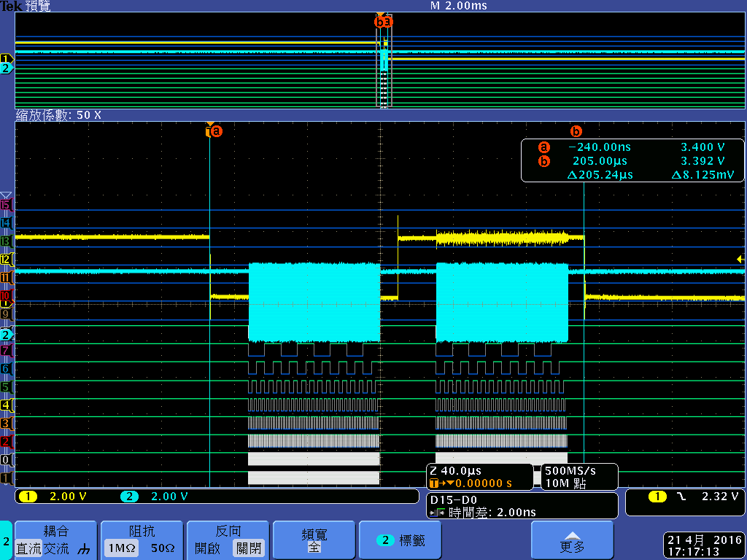Click cursor a marker in zoom view

[x=216, y=131]
